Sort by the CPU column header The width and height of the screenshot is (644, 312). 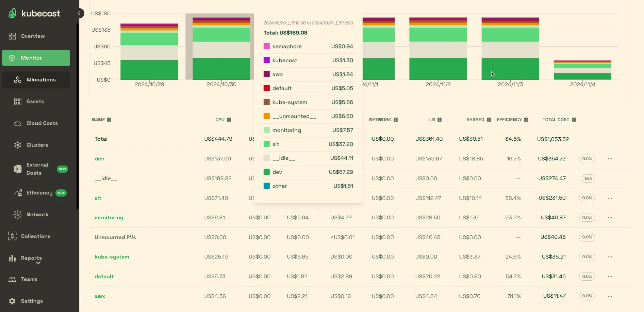[x=220, y=120]
